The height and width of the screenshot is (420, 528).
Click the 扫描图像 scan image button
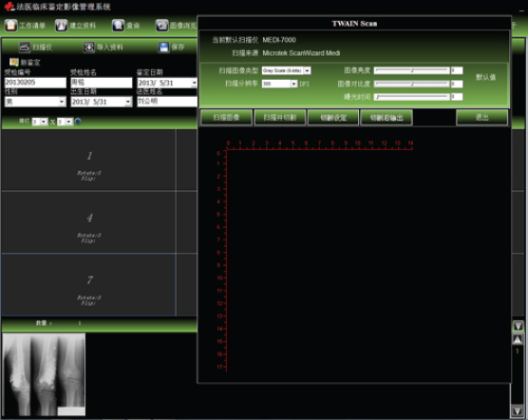point(226,118)
